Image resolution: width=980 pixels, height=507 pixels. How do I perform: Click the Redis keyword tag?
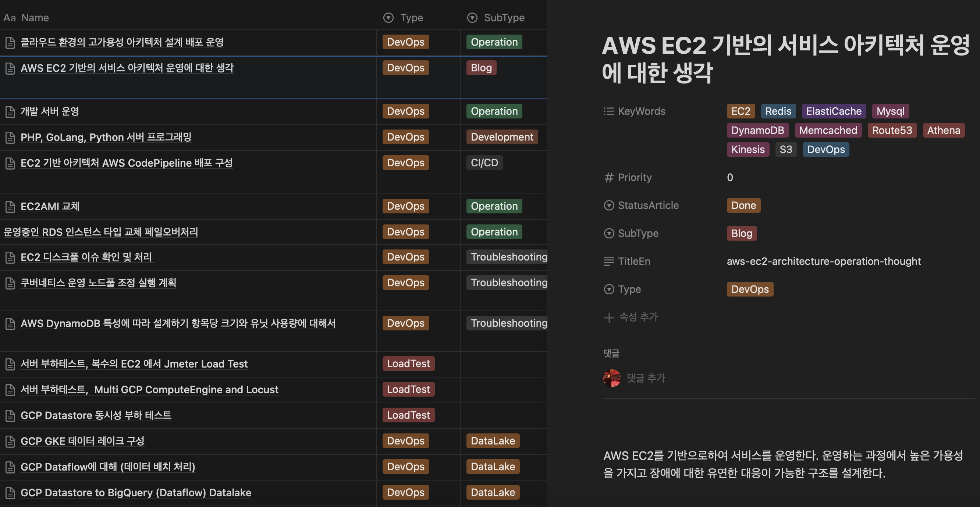[x=778, y=111]
